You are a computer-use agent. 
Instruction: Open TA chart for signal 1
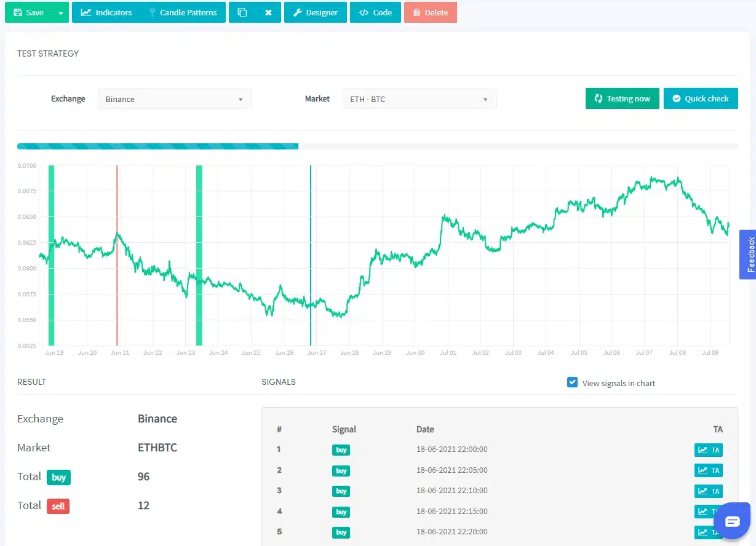[709, 450]
